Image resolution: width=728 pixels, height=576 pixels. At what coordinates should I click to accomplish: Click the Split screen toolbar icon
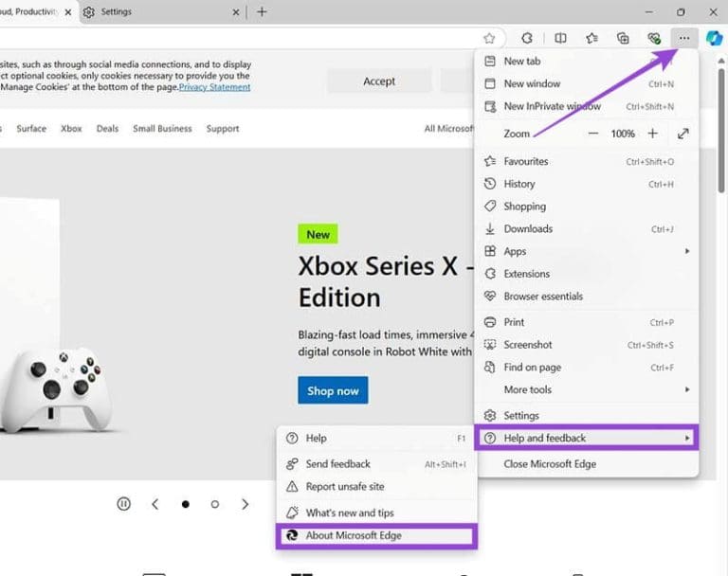tap(560, 38)
